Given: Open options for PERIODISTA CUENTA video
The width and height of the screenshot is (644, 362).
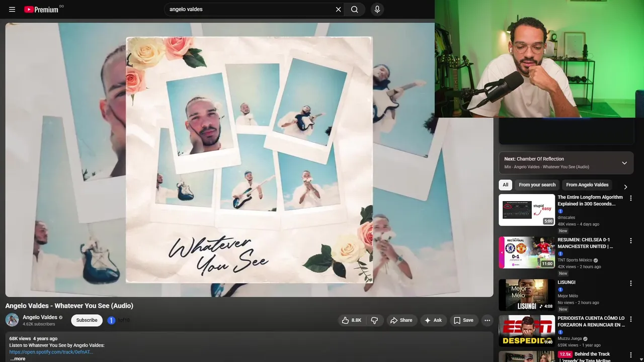Looking at the screenshot, I should (x=630, y=319).
